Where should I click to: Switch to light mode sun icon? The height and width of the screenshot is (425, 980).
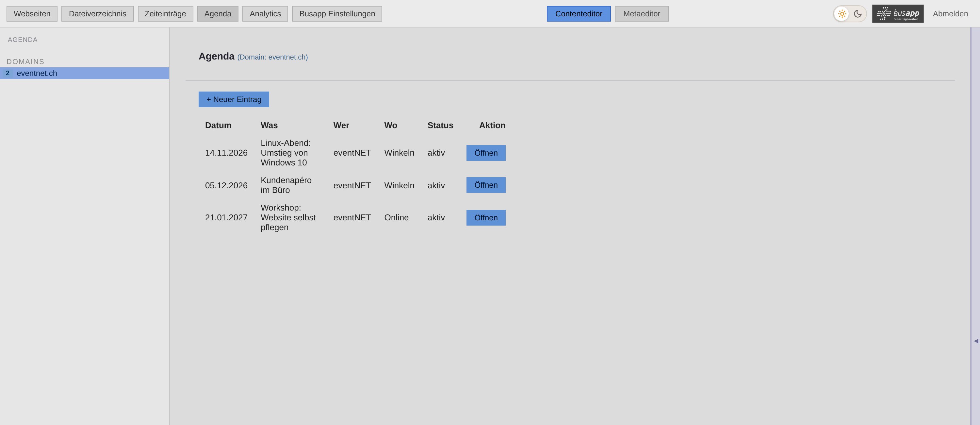(x=841, y=14)
